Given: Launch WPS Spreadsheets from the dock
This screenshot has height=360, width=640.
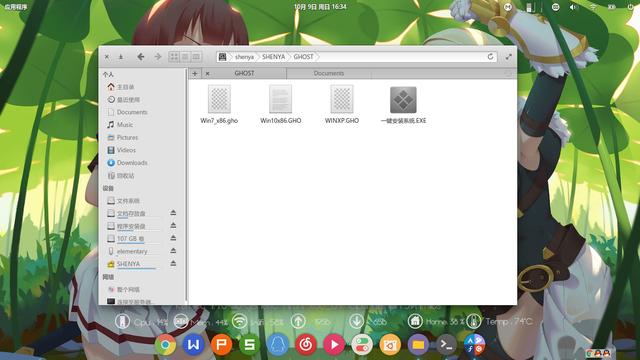Looking at the screenshot, I should point(249,345).
